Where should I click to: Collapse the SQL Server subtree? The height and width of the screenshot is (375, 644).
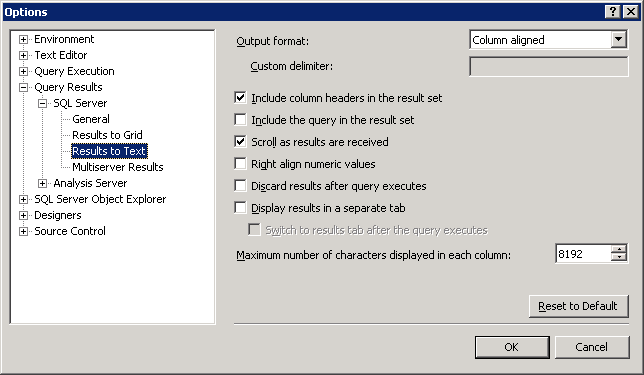(x=42, y=104)
